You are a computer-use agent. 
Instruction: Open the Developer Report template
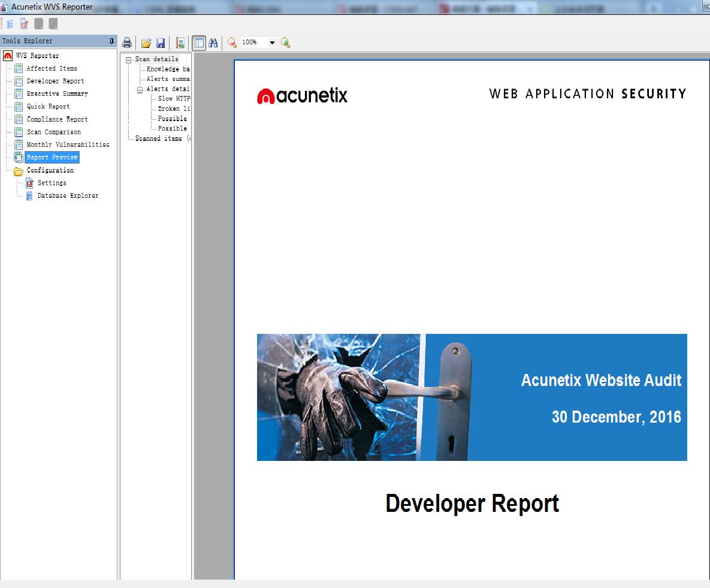[55, 81]
